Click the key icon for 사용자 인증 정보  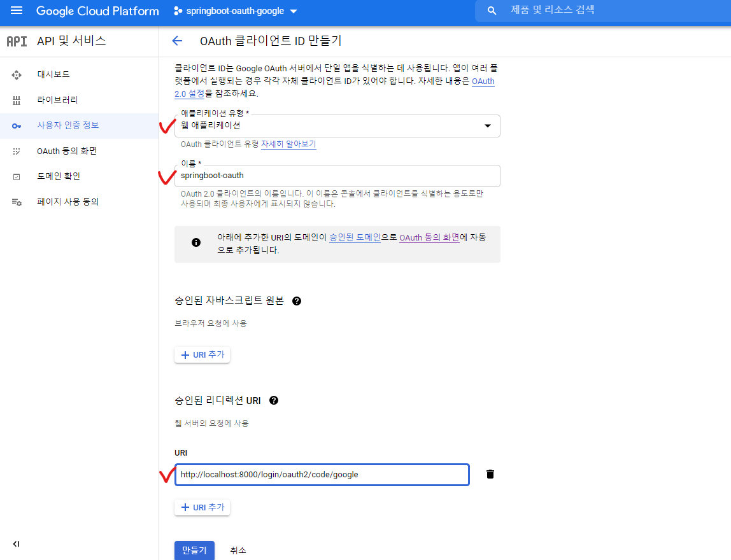[x=17, y=126]
